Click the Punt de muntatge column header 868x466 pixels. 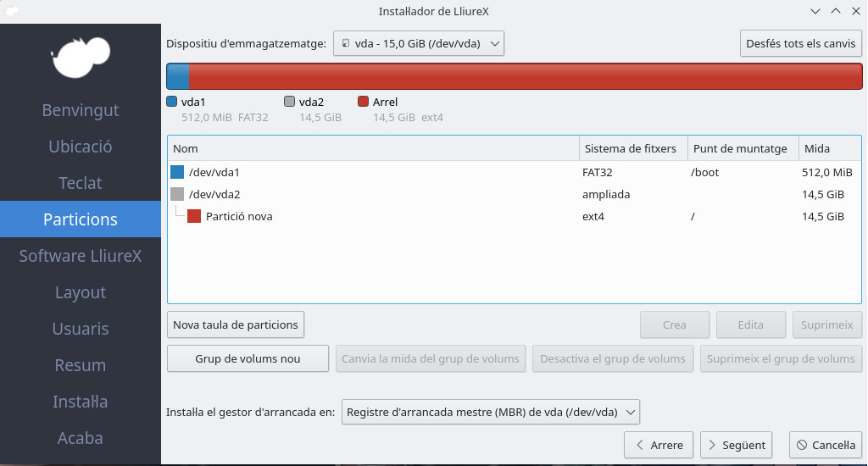coord(743,148)
